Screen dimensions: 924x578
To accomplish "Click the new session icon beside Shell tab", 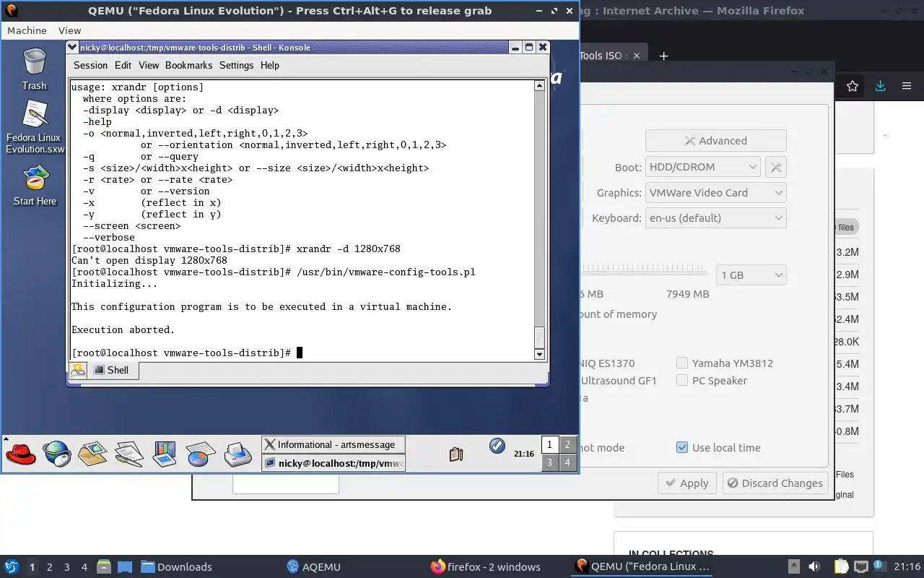I will [78, 370].
